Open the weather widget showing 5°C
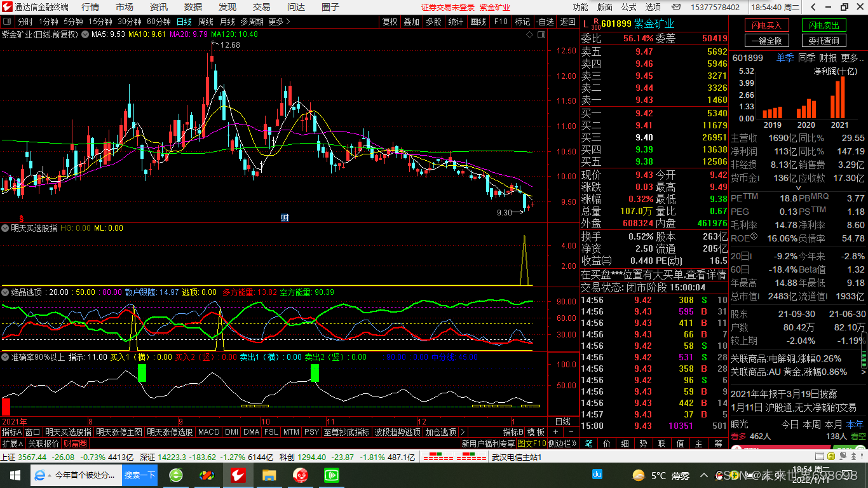This screenshot has height=488, width=868. point(661,475)
